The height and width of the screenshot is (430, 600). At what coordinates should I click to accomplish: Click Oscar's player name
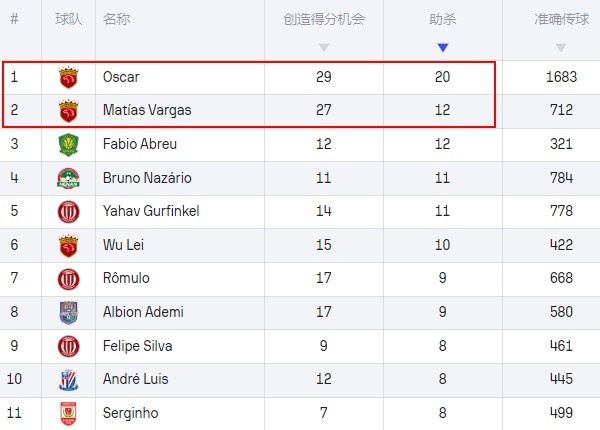tap(121, 77)
